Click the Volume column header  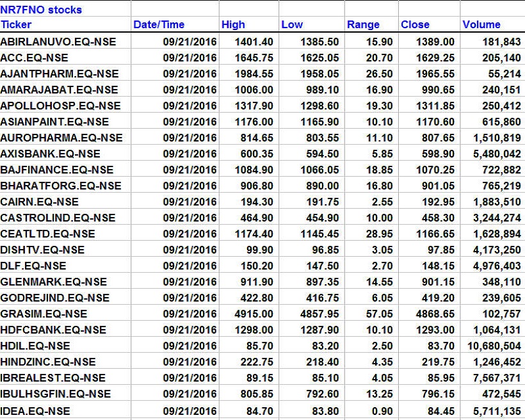tap(481, 25)
